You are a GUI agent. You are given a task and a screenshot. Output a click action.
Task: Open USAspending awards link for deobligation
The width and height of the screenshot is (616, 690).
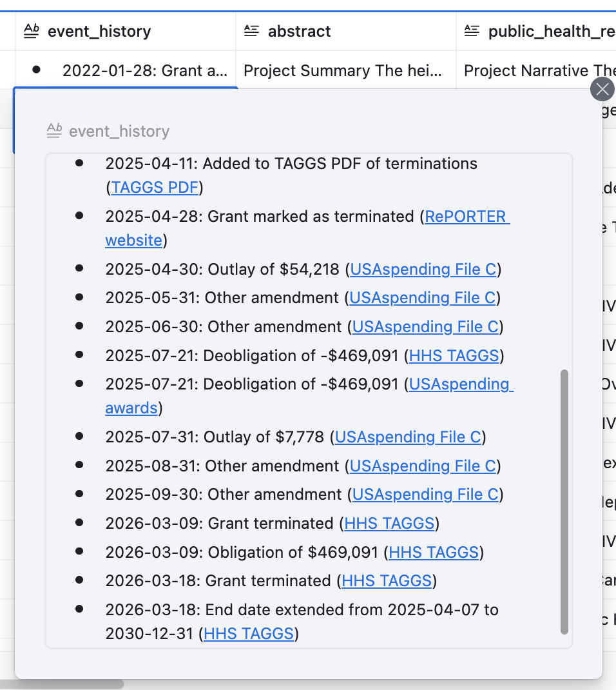(x=461, y=384)
